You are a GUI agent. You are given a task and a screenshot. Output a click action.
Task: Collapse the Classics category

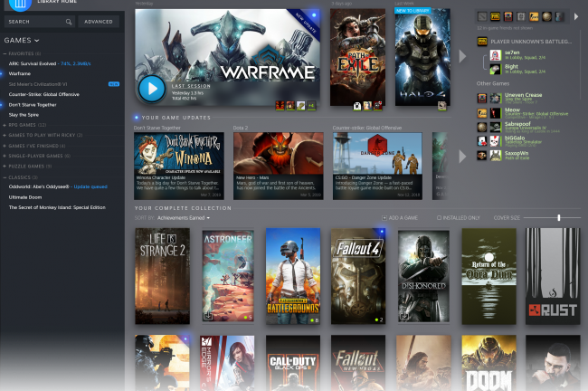click(5, 177)
